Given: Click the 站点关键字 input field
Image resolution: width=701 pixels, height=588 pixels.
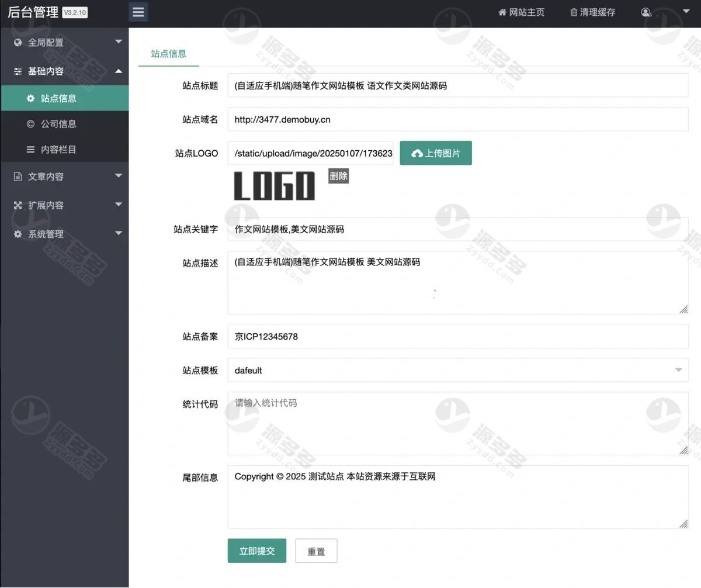Looking at the screenshot, I should pyautogui.click(x=458, y=229).
